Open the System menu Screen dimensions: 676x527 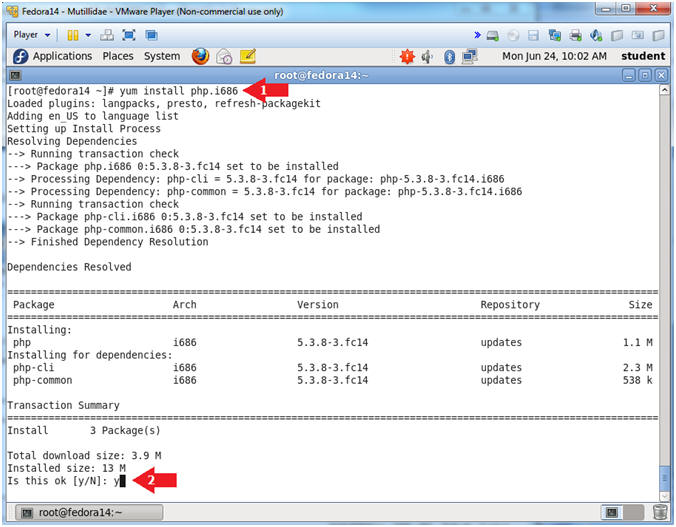162,56
